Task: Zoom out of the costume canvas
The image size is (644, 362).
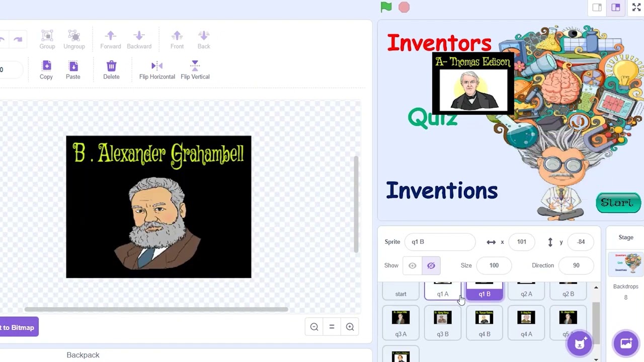Action: click(314, 327)
